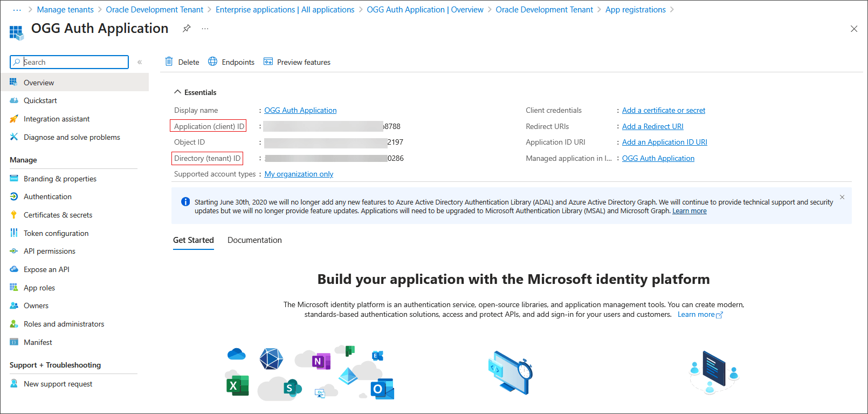Screen dimensions: 868x414
Task: Click the Overview icon in the sidebar
Action: click(13, 82)
